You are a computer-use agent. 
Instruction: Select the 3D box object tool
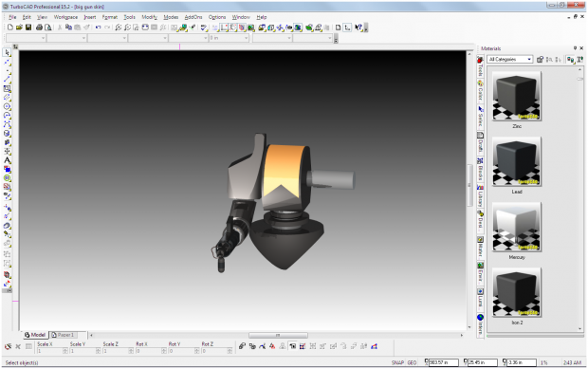point(7,134)
